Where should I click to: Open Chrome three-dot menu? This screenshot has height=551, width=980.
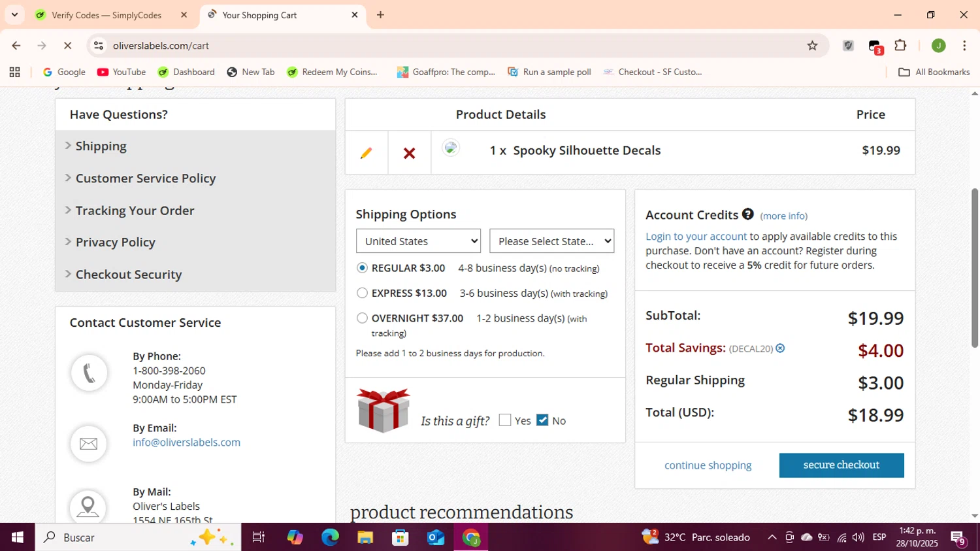pos(964,46)
